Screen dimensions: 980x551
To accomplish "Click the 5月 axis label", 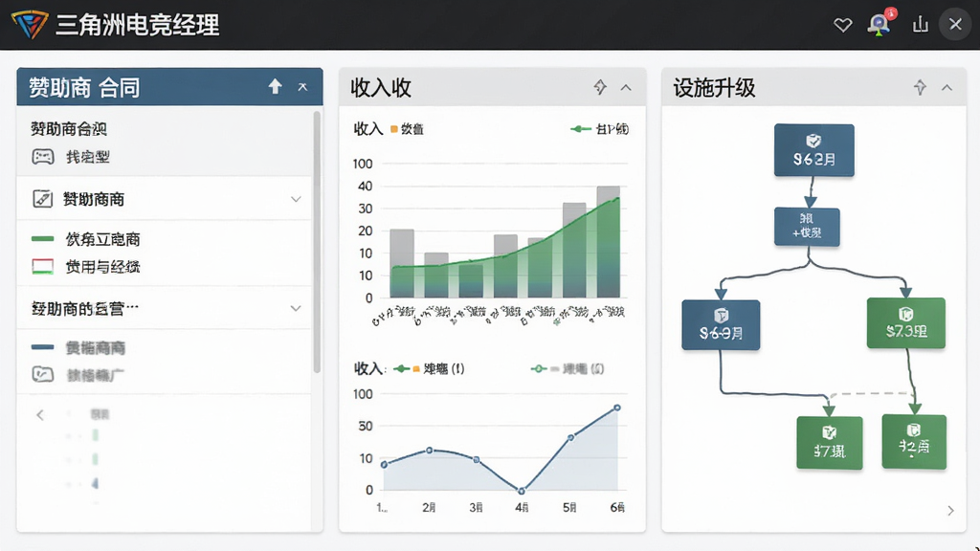I will 569,507.
